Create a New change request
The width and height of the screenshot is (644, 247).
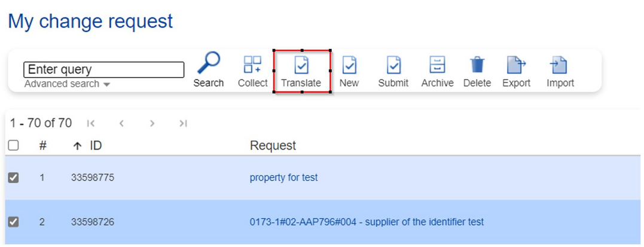[349, 65]
